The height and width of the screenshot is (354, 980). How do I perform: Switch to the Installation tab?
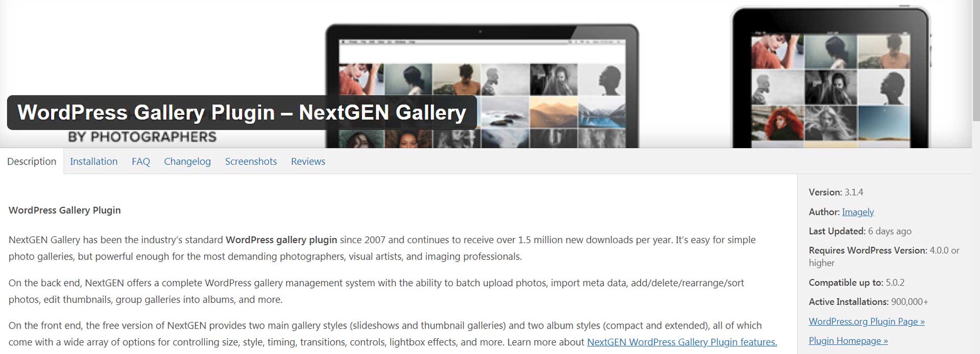pos(93,161)
